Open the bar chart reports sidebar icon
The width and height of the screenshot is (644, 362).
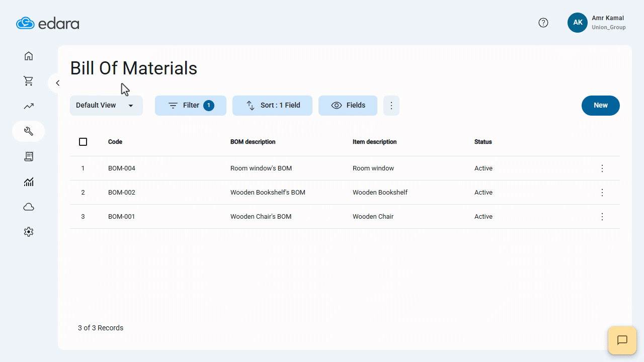[x=29, y=182]
